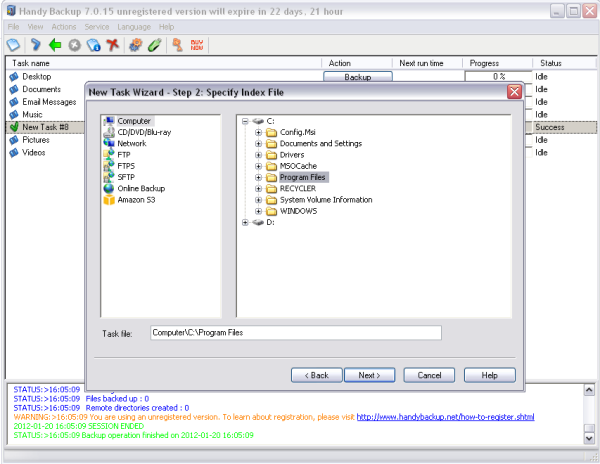
Task: Click green checkmark icon of New Task #8
Action: pos(14,127)
